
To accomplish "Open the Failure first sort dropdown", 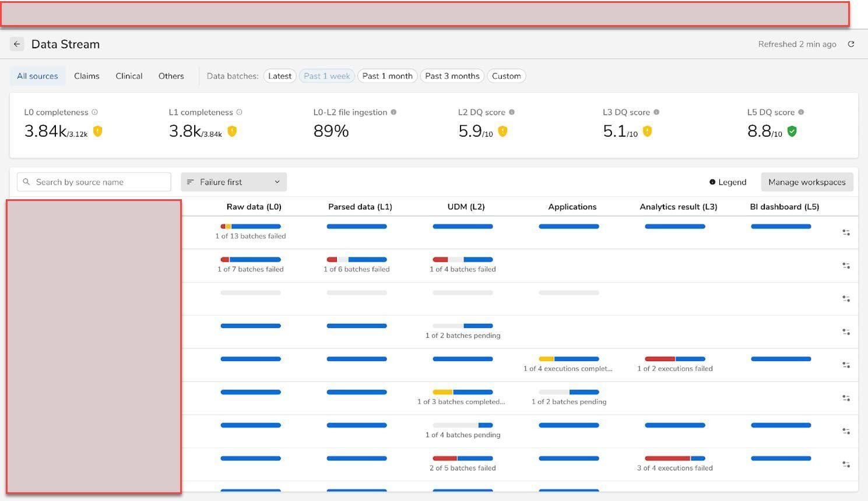I will pos(234,182).
